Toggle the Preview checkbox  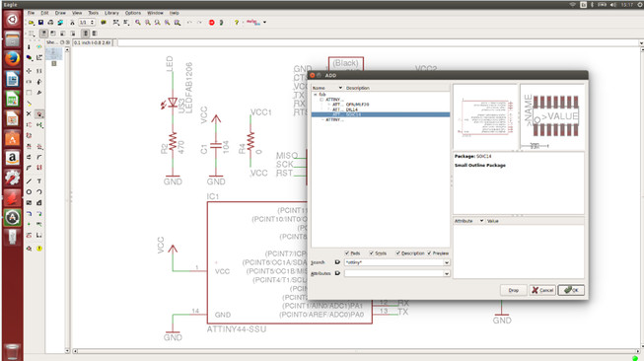click(429, 253)
